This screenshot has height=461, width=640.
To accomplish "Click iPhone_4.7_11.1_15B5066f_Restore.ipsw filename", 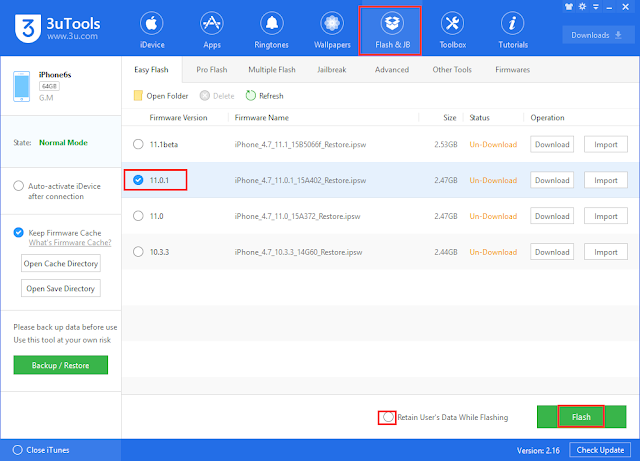I will pos(300,145).
